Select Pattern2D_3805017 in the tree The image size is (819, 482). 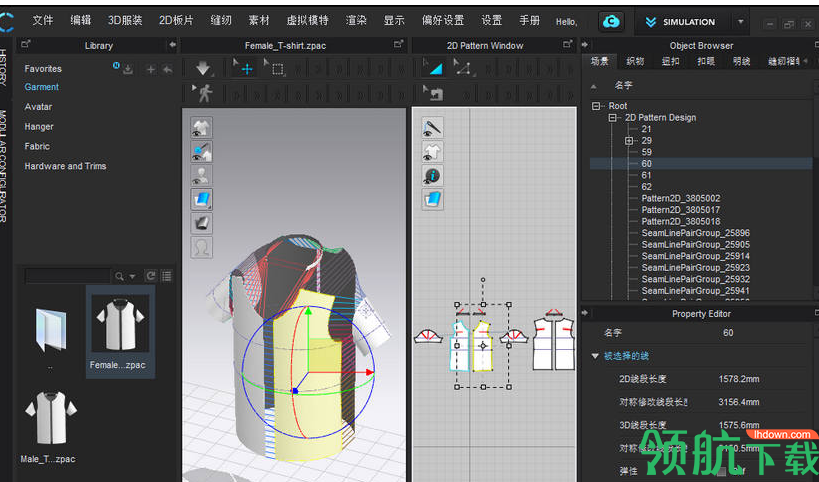click(x=681, y=210)
